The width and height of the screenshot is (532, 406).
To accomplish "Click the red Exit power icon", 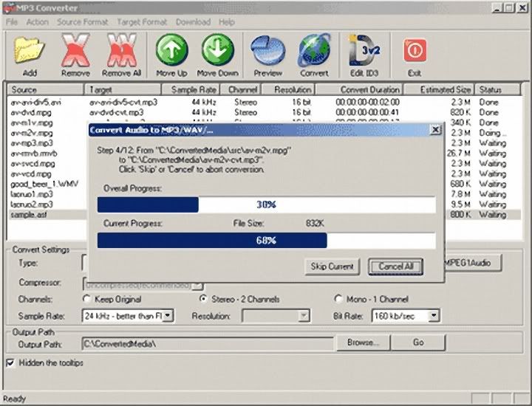I will pos(415,50).
